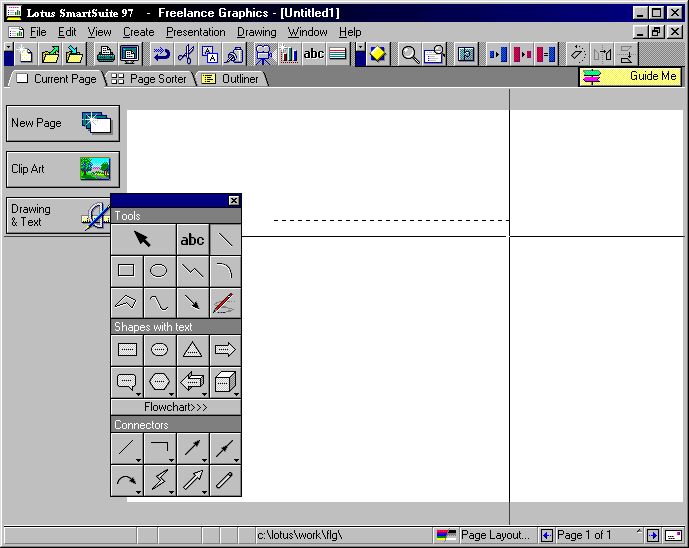Close the Tools palette
The height and width of the screenshot is (548, 689).
tap(234, 200)
